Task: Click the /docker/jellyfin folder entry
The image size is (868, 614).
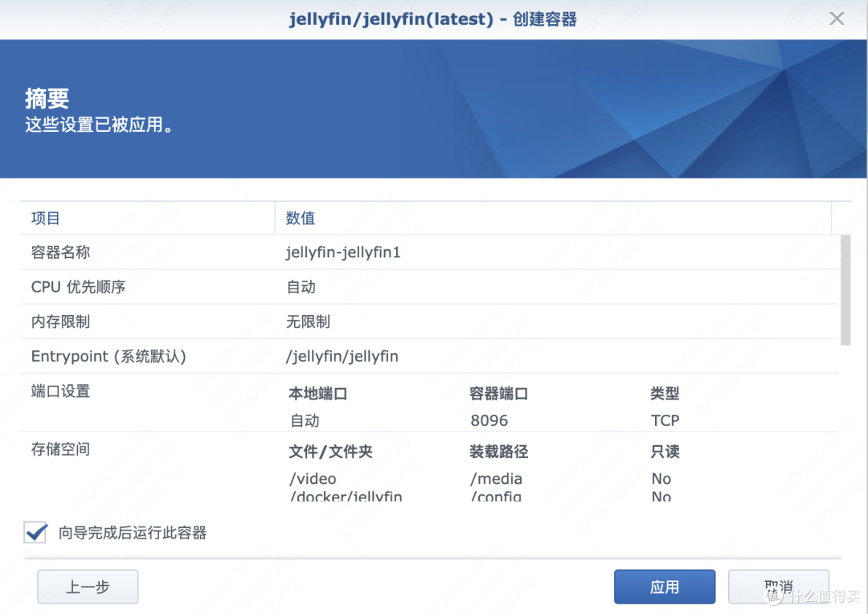Action: tap(346, 496)
